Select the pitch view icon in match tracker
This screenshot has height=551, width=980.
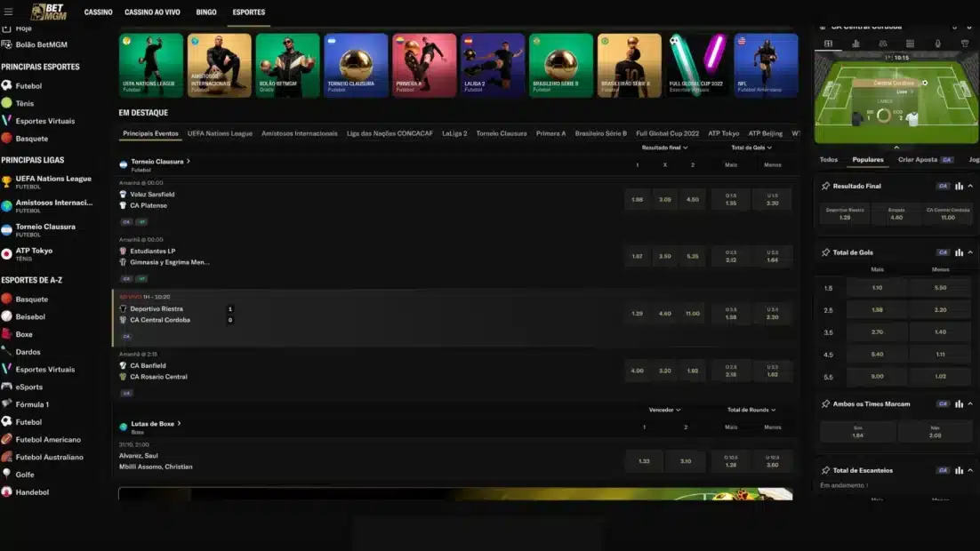point(828,44)
